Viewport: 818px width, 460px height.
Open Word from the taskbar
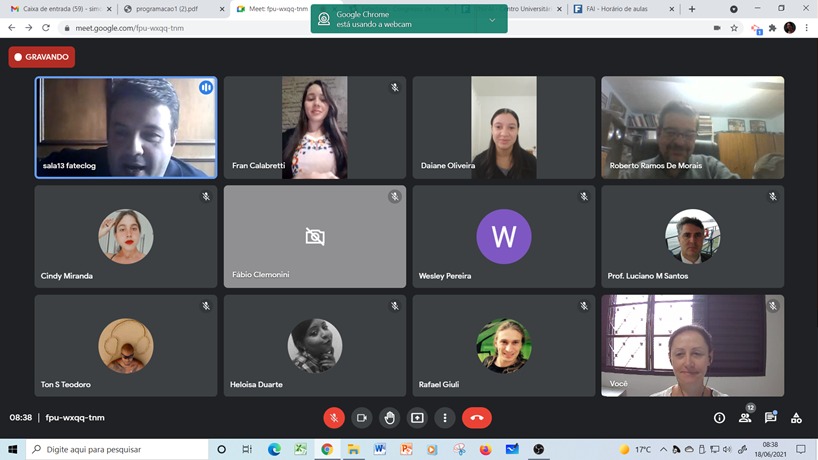coord(380,449)
